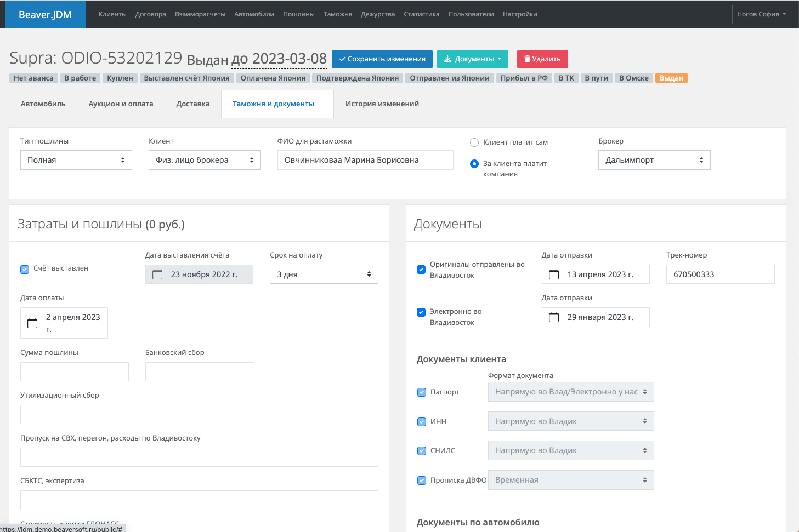Viewport: 799px width, 532px height.
Task: Click the calendar icon in payment date field
Action: click(x=32, y=323)
